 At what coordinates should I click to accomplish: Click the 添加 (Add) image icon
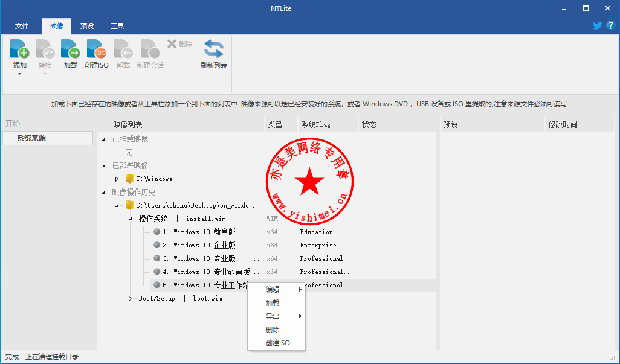tap(20, 49)
